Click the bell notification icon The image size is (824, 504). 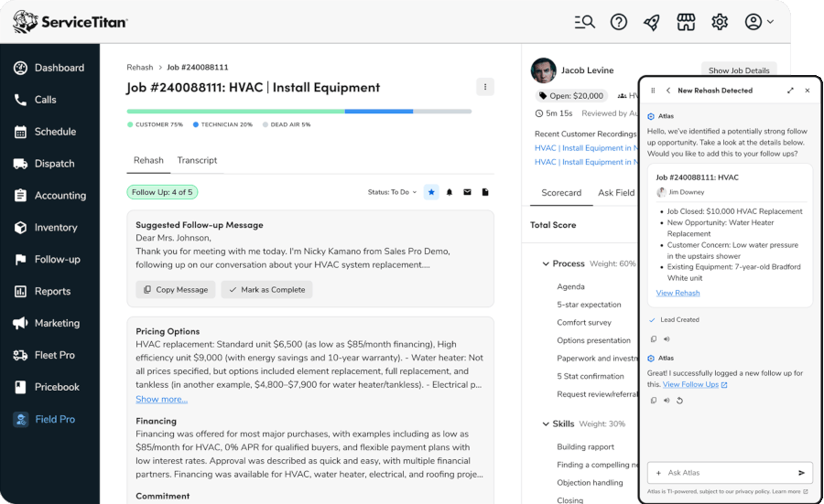(x=450, y=192)
